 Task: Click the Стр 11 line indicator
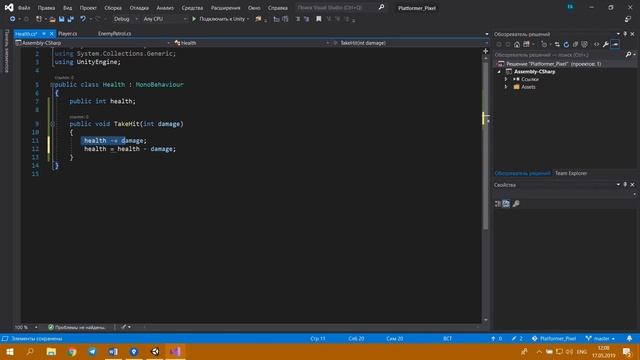[318, 338]
